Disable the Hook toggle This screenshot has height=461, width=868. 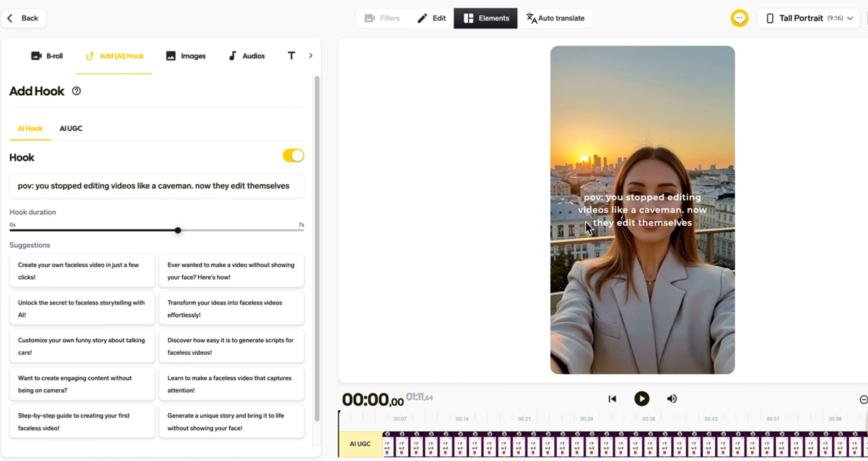293,155
